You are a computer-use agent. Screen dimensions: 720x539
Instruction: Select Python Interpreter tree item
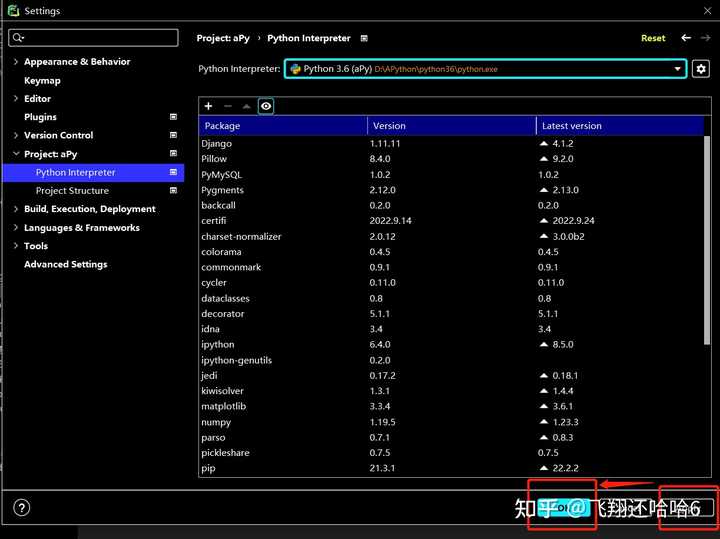pos(93,173)
